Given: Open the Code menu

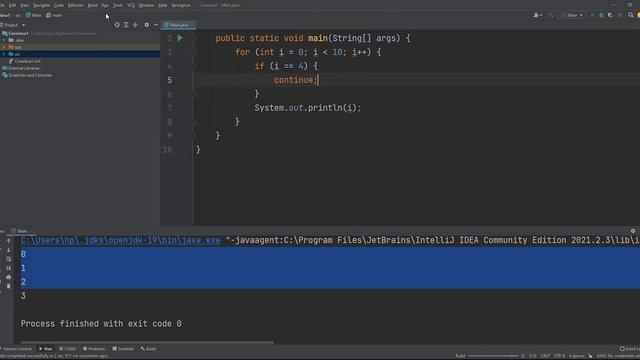Looking at the screenshot, I should coord(59,5).
